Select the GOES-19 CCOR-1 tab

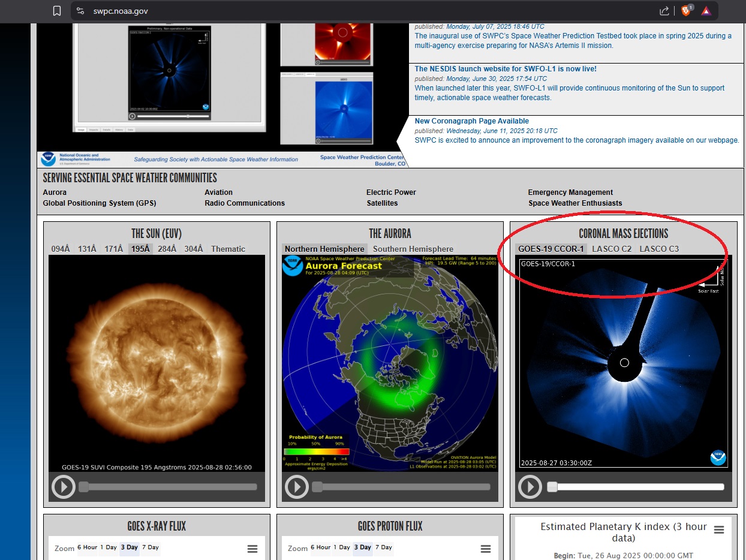click(551, 249)
